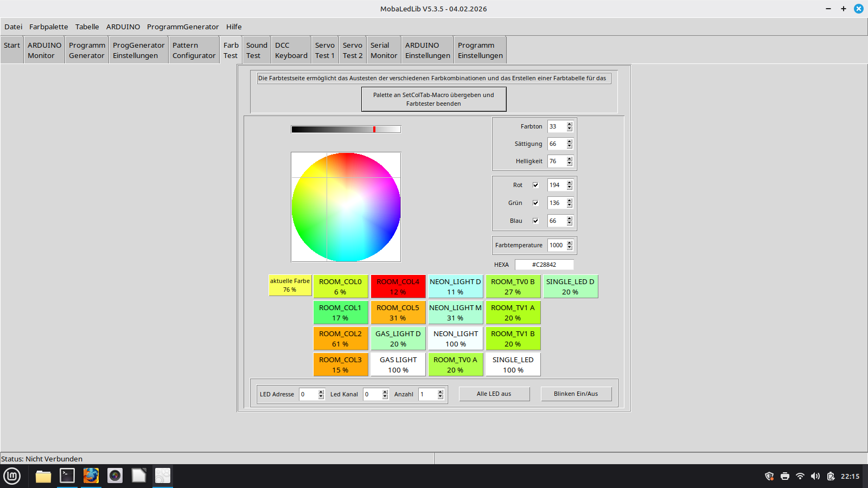Open the Farbpalette menu
The image size is (868, 488).
(x=48, y=27)
